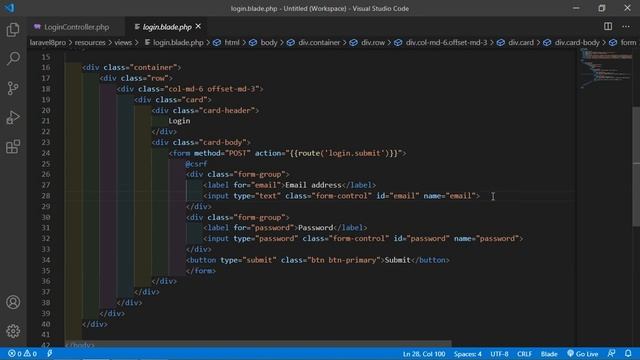Open the notifications bell in status bar
640x360 pixels.
pyautogui.click(x=628, y=353)
